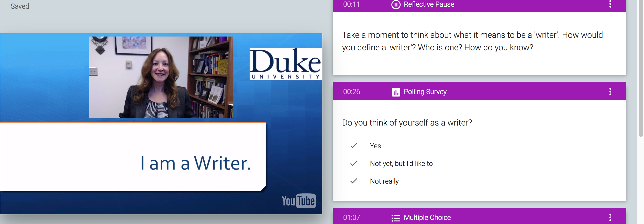
Task: Toggle the checkmark beside Not really
Action: click(x=354, y=181)
